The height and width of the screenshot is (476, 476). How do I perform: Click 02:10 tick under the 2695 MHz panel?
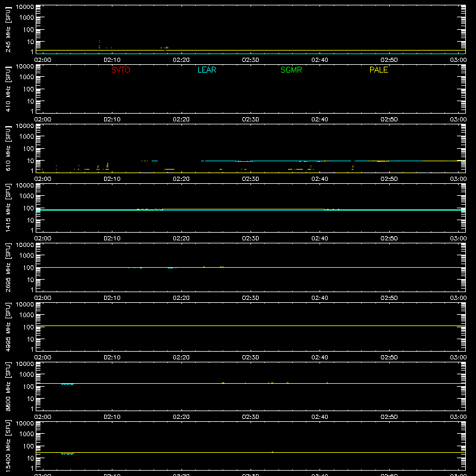(112, 298)
